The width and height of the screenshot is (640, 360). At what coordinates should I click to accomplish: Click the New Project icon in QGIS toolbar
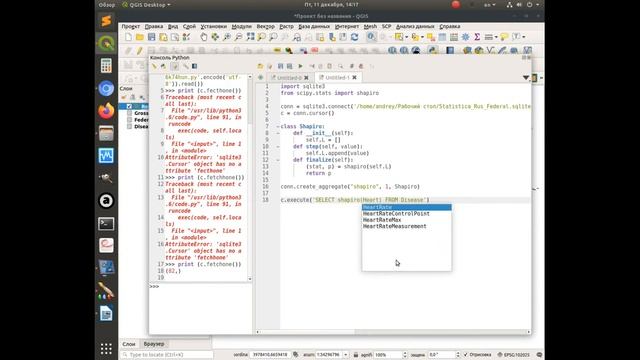pyautogui.click(x=129, y=37)
